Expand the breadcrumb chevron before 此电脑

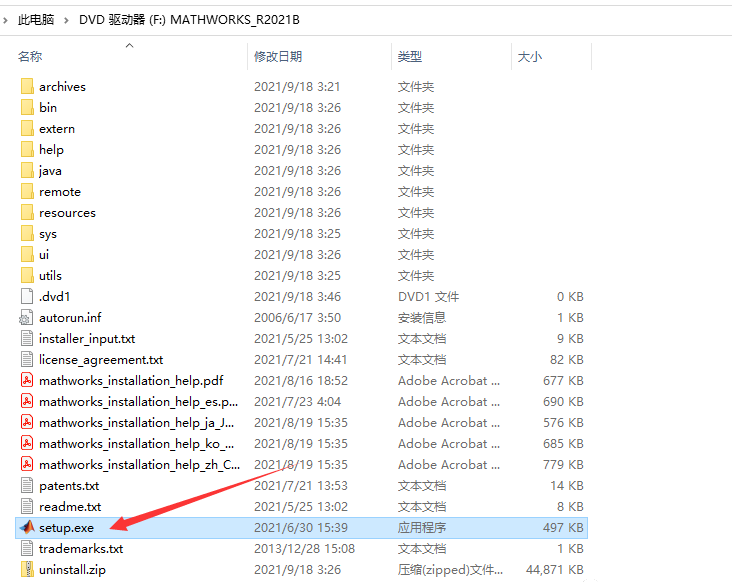[5, 19]
